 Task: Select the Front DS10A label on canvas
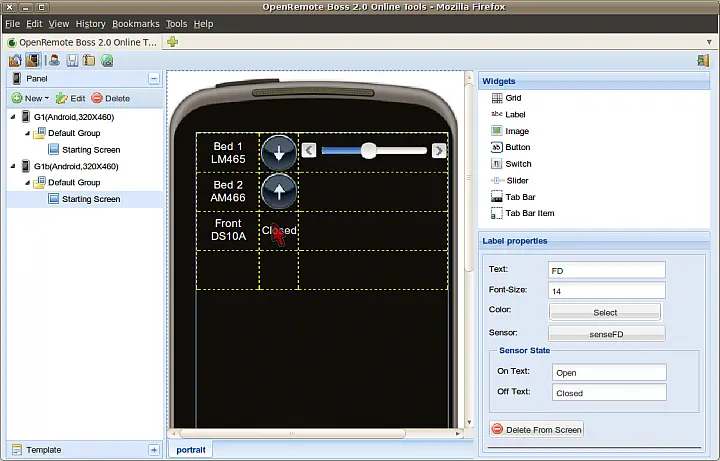[228, 230]
